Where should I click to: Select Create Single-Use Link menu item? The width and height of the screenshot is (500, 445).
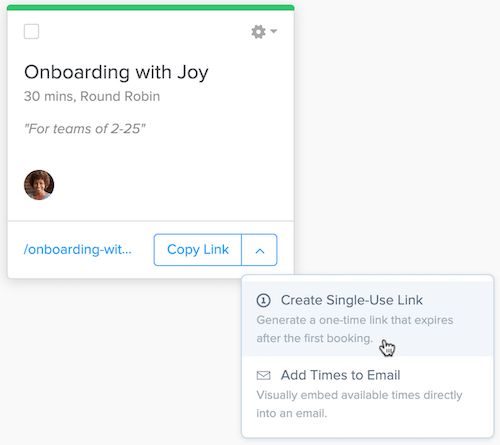367,319
